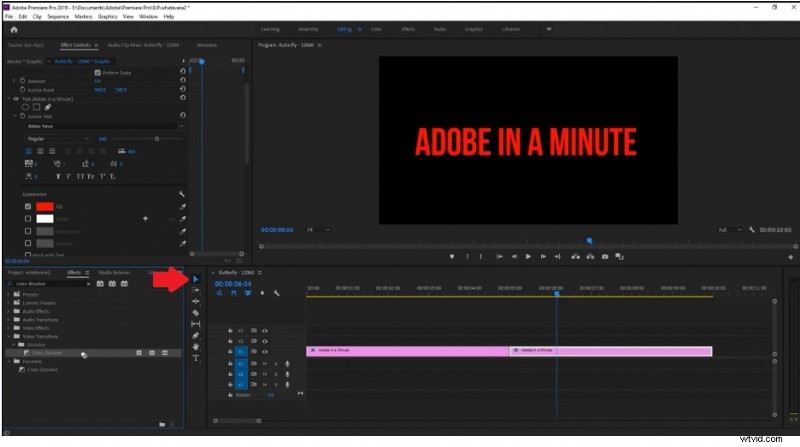This screenshot has height=447, width=800.
Task: Select the Type tool
Action: (195, 358)
